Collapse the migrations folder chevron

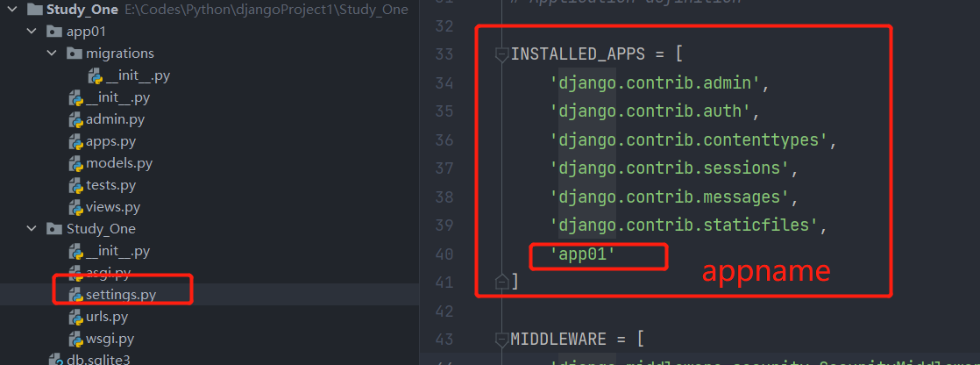coord(53,54)
